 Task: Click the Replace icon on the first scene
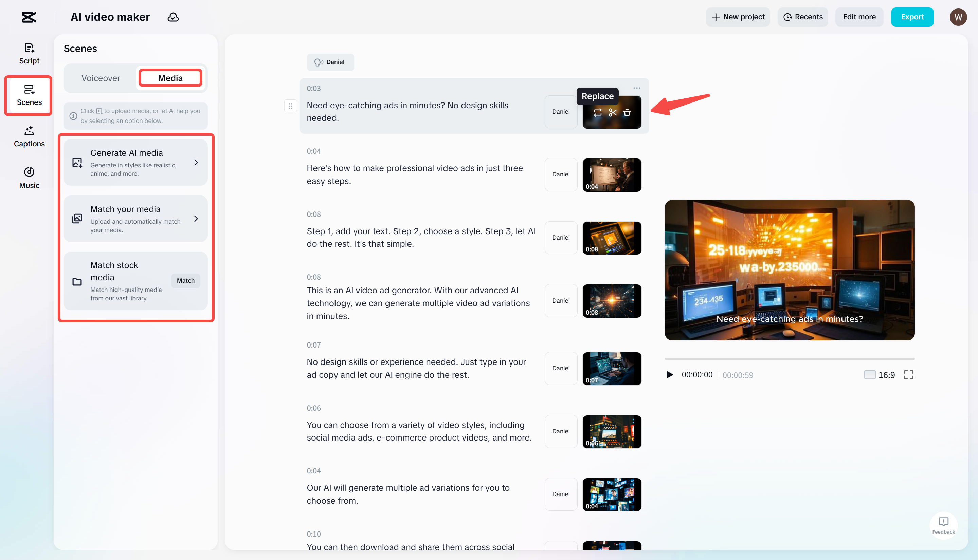[597, 112]
